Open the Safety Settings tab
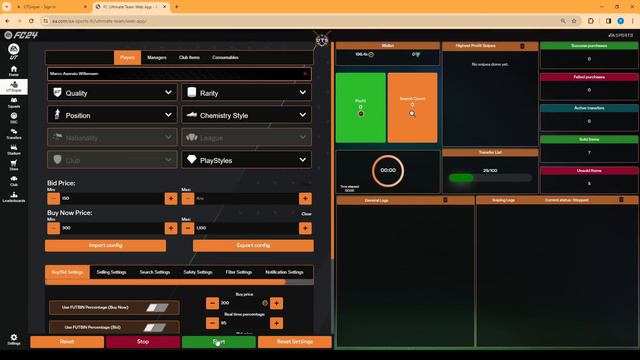This screenshot has width=640, height=360. pyautogui.click(x=198, y=272)
